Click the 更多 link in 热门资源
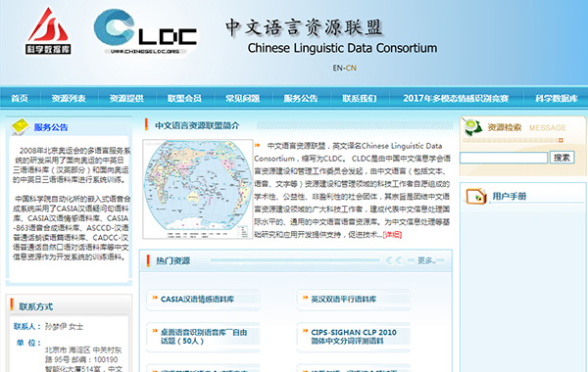Viewport: 588px width, 372px height. (426, 260)
